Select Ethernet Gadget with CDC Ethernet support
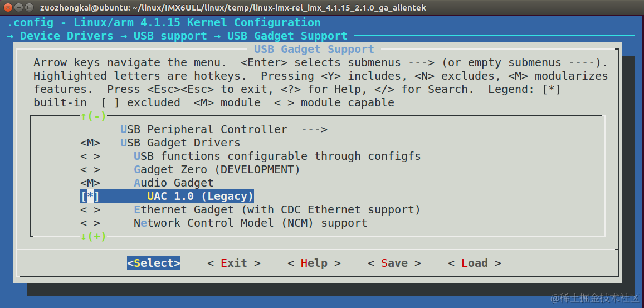 point(277,210)
